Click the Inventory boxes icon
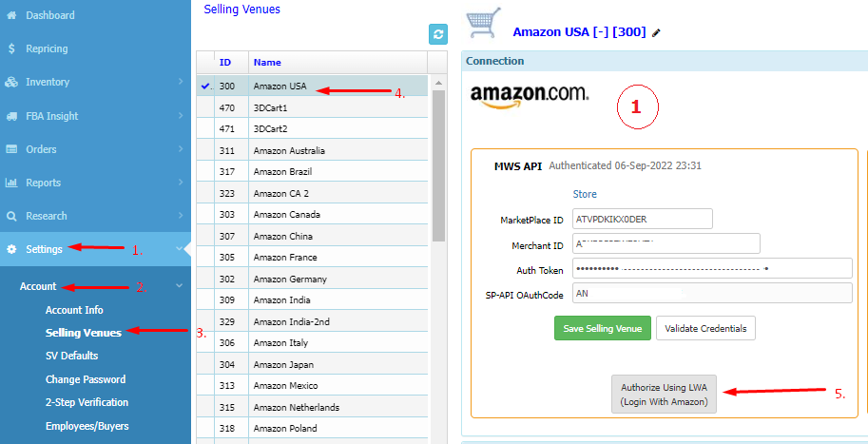This screenshot has height=444, width=868. pos(11,83)
